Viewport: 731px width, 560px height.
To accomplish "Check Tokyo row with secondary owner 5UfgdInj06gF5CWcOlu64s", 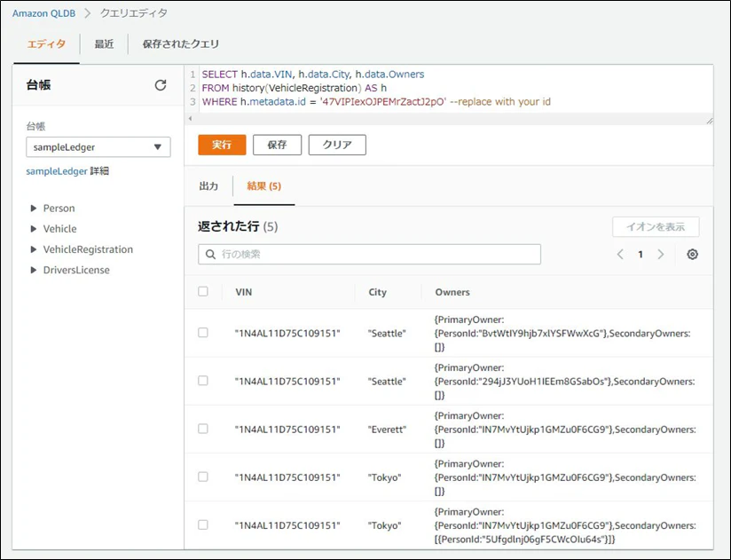I will coord(203,525).
